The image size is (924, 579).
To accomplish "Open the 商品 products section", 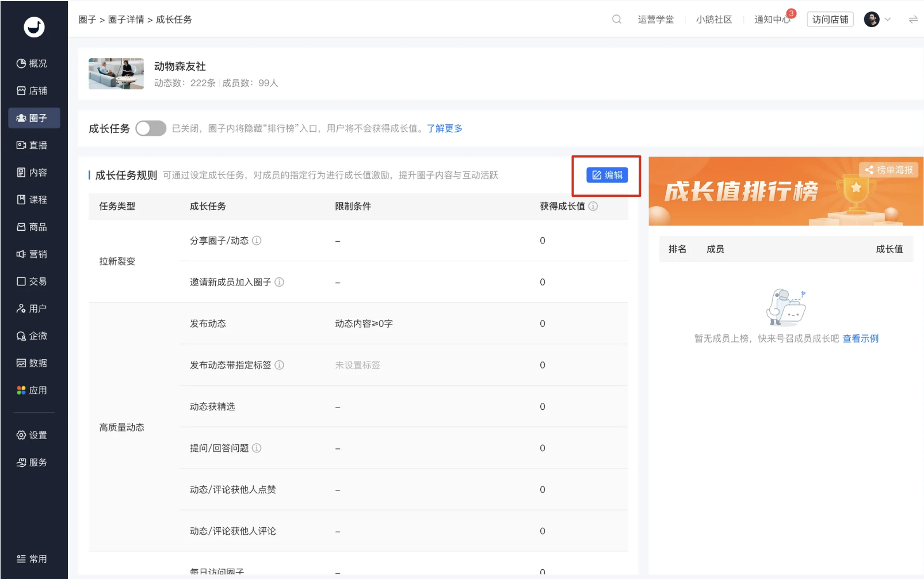I will click(x=32, y=227).
